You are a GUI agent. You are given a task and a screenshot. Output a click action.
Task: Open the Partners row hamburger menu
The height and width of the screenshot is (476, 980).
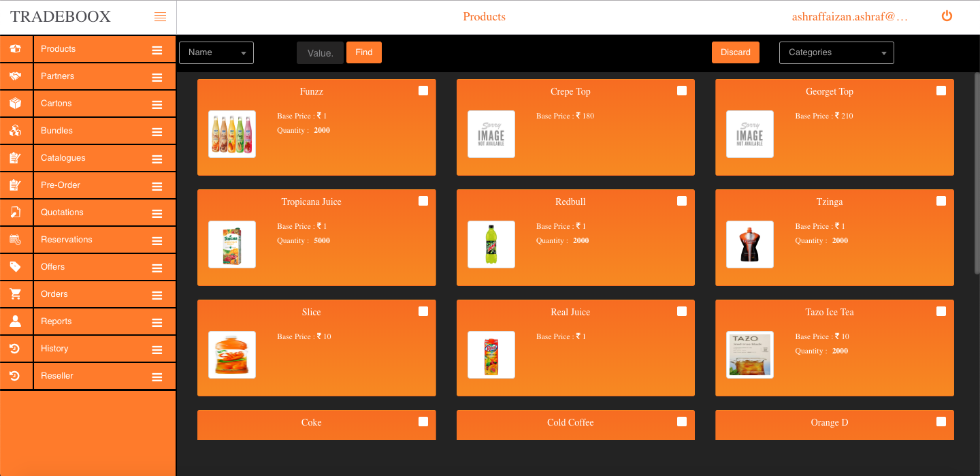[x=157, y=78]
